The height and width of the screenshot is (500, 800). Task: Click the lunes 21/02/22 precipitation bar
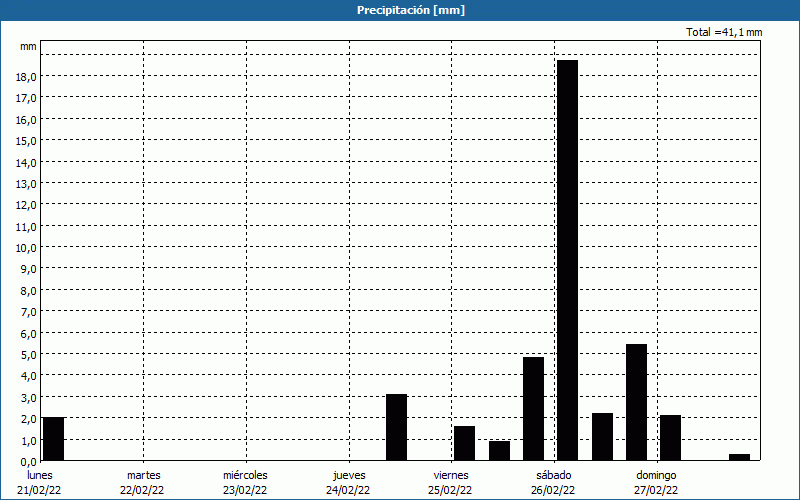tap(54, 439)
